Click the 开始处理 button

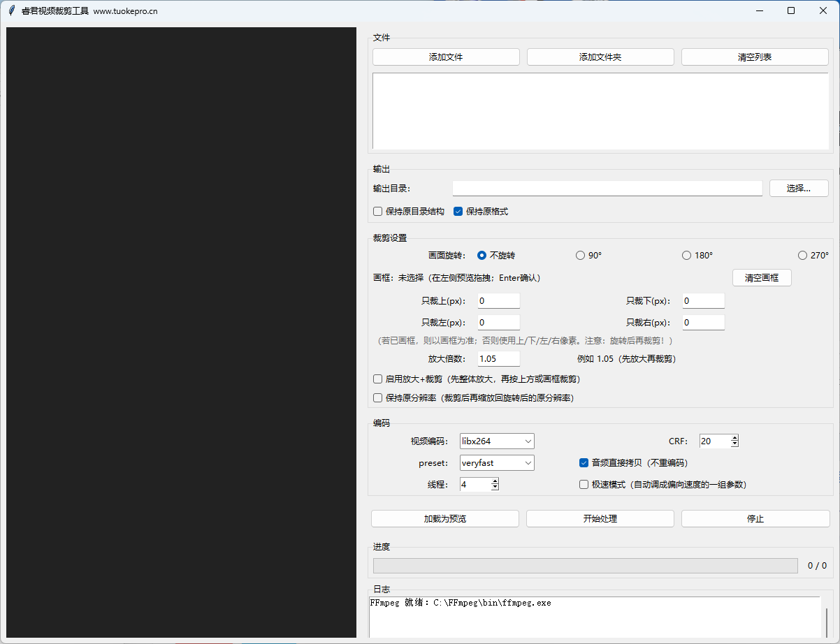(x=600, y=519)
